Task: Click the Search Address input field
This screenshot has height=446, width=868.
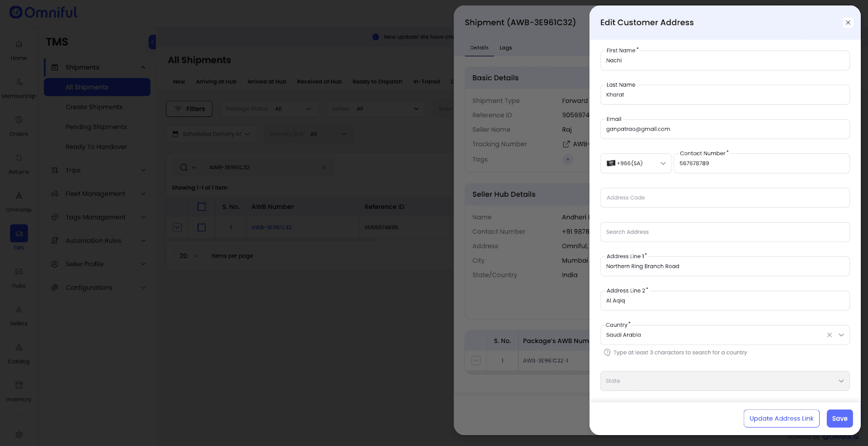Action: [724, 232]
